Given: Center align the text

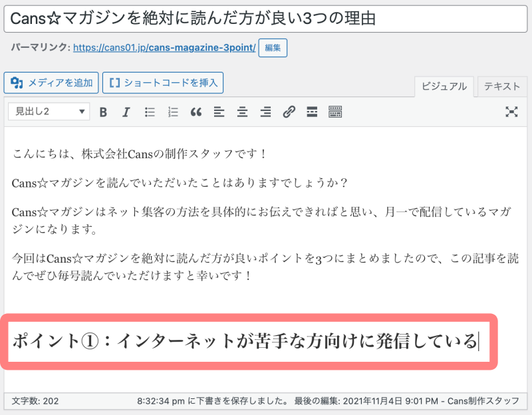Looking at the screenshot, I should [x=242, y=112].
